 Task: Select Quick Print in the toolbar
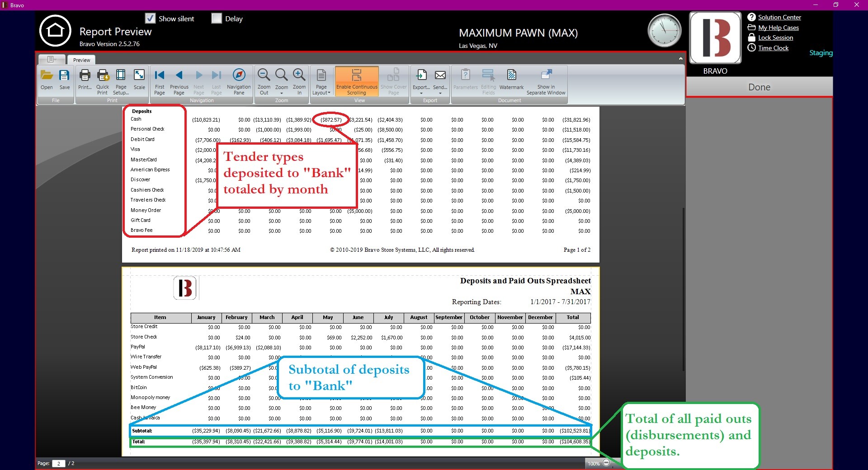[x=103, y=81]
